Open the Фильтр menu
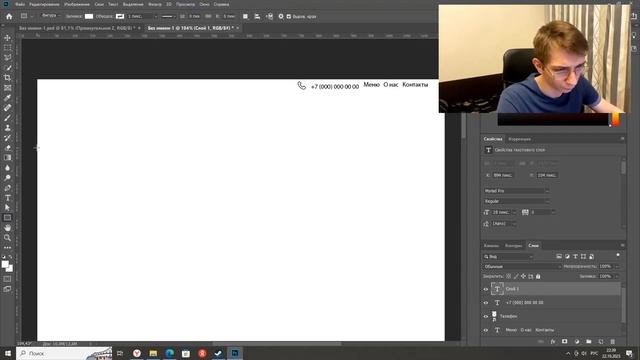This screenshot has height=360, width=640. pos(155,4)
